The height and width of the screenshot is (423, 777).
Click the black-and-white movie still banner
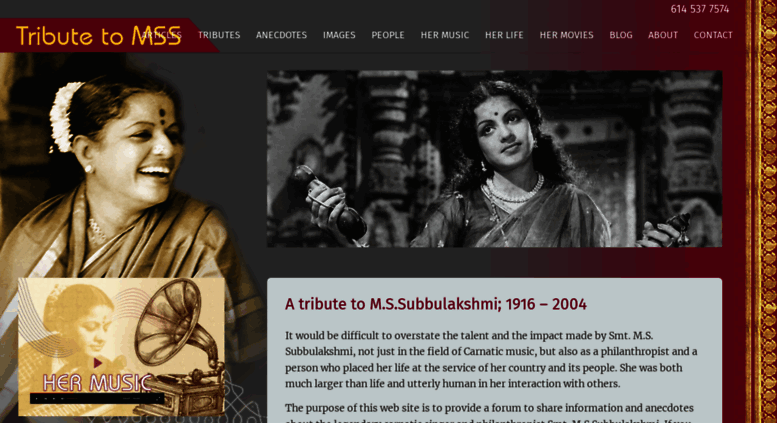(x=495, y=159)
